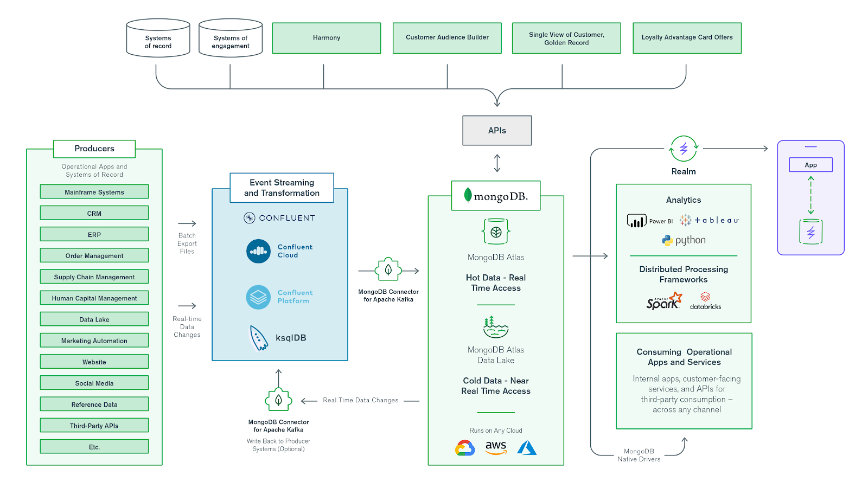Click Consuming Operational Apps and Services heading
This screenshot has width=868, height=488.
684,357
